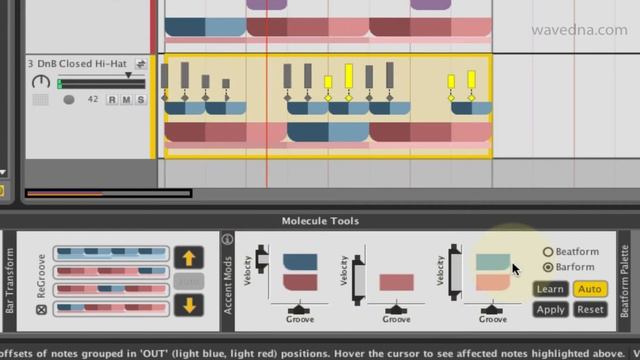Mute the DnB Closed Hi-Hat track
Image resolution: width=640 pixels, height=360 pixels.
pos(127,100)
